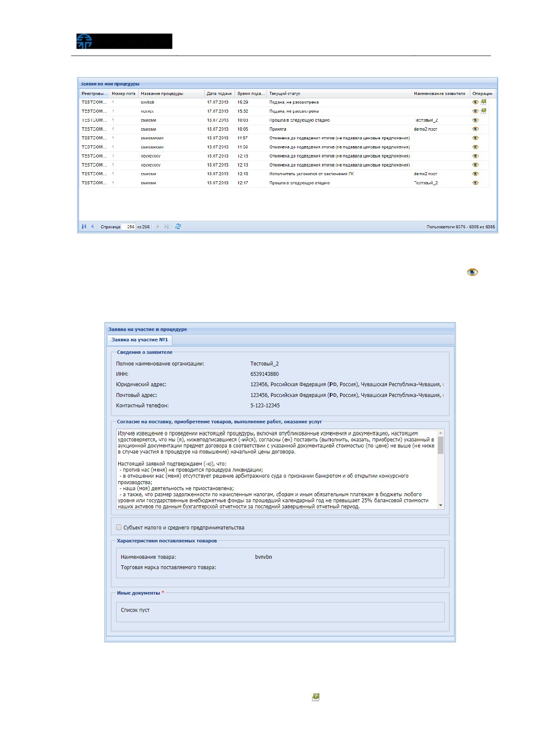Select the cxvbcb procedure name cell
The image size is (535, 756).
coord(147,102)
